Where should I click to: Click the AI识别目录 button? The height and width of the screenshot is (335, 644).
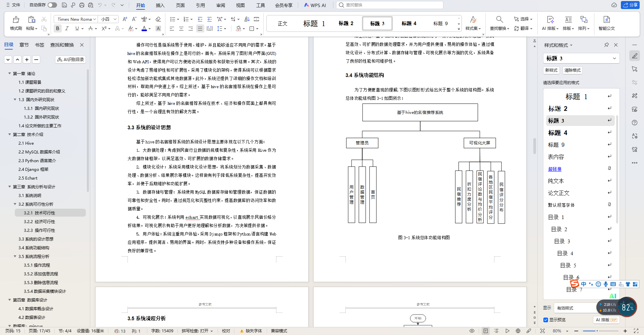(70, 59)
